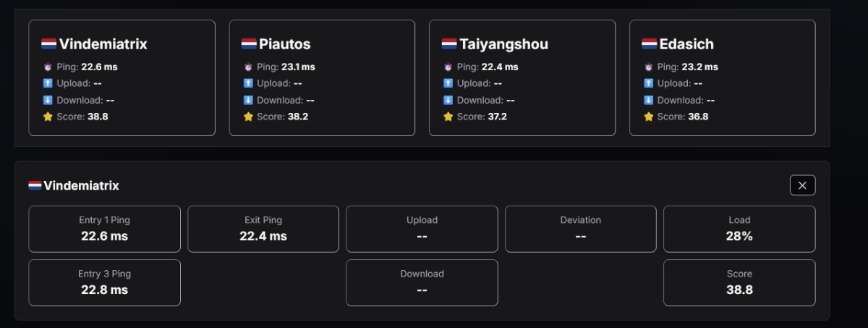Open the Edasich server card
Image resolution: width=868 pixels, height=328 pixels.
click(722, 77)
